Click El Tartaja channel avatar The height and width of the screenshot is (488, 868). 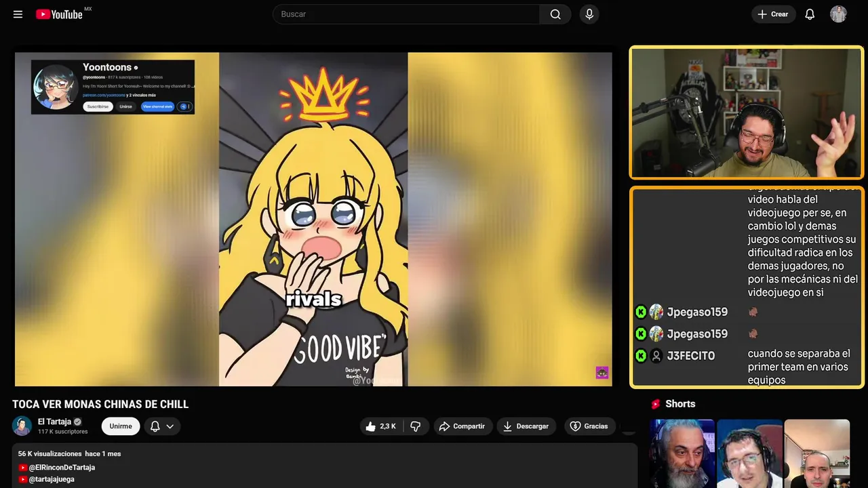click(22, 426)
